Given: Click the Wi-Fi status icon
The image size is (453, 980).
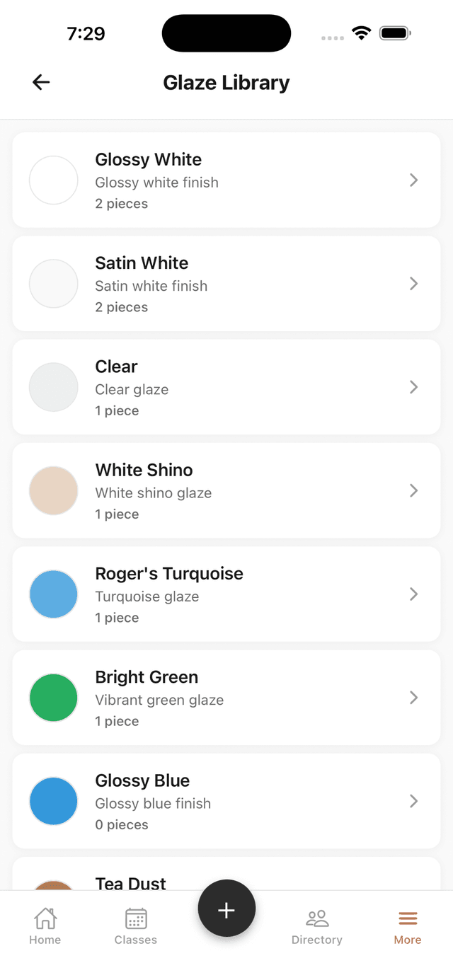Looking at the screenshot, I should coord(362,33).
